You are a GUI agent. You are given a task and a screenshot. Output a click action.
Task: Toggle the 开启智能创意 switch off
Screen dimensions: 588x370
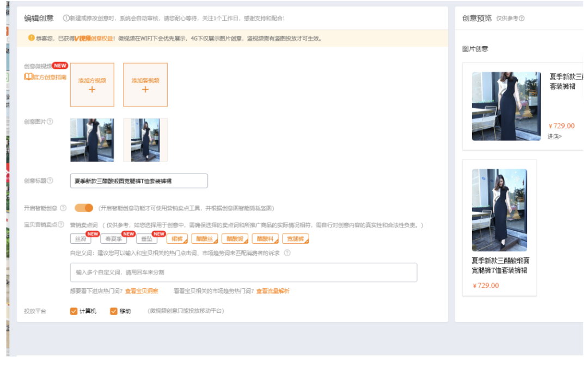(83, 208)
